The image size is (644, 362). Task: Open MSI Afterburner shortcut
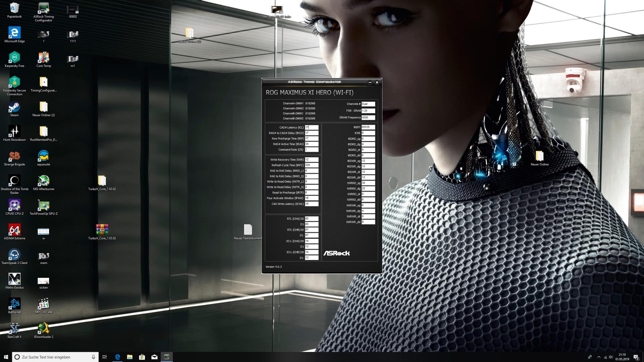[44, 183]
